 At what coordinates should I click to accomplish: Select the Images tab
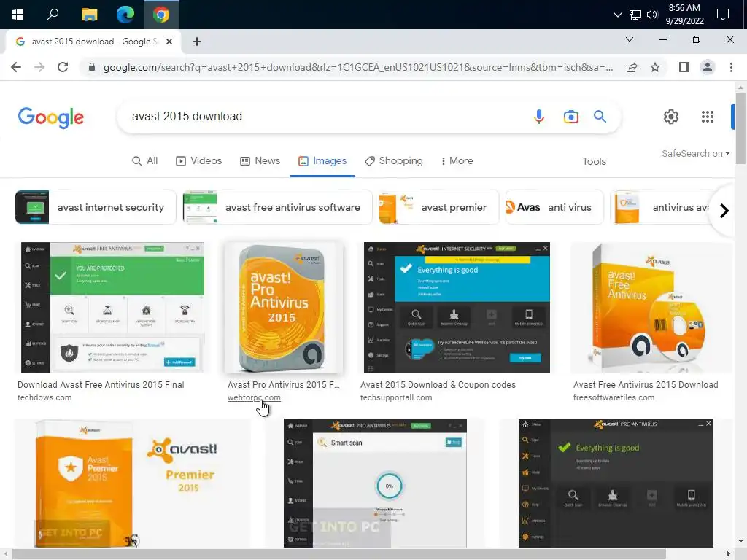[322, 161]
